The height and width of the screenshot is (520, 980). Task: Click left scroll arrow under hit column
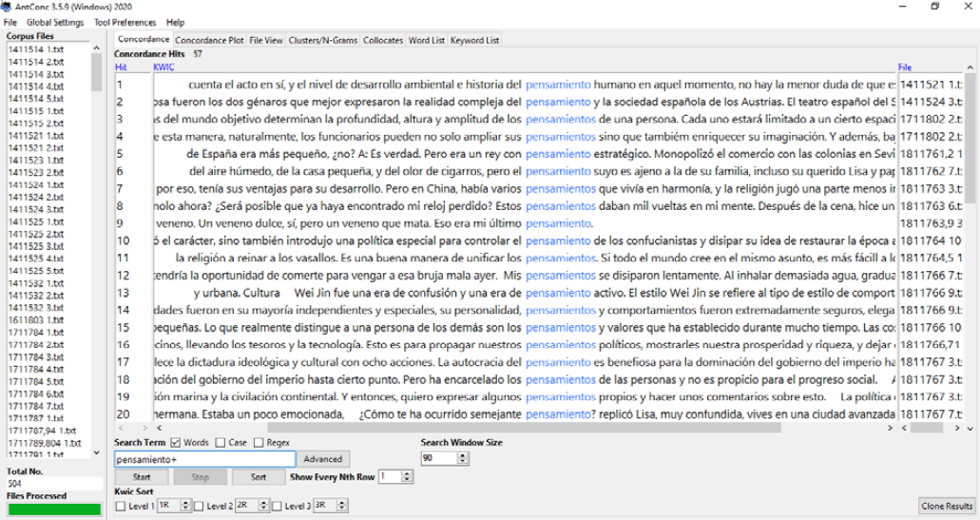click(x=119, y=429)
